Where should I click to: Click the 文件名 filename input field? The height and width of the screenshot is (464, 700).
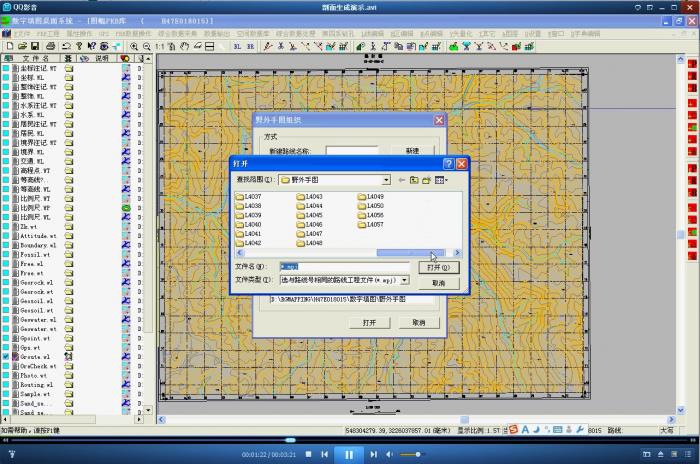tap(343, 267)
